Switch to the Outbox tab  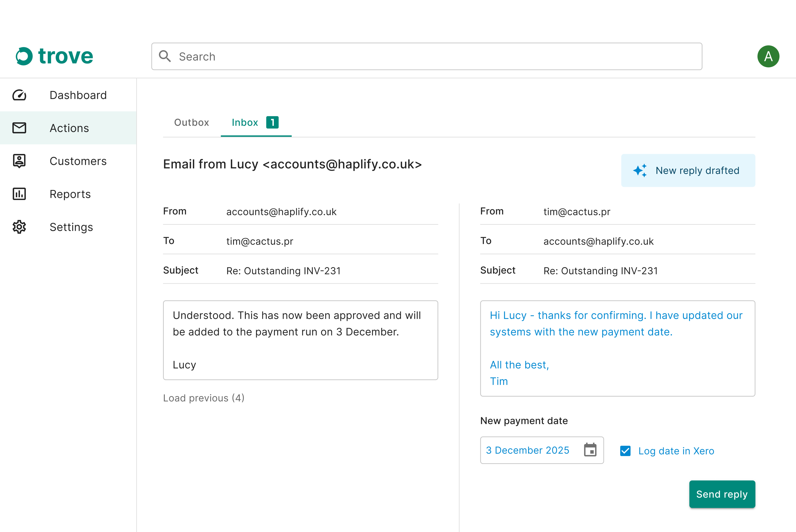[x=192, y=123]
